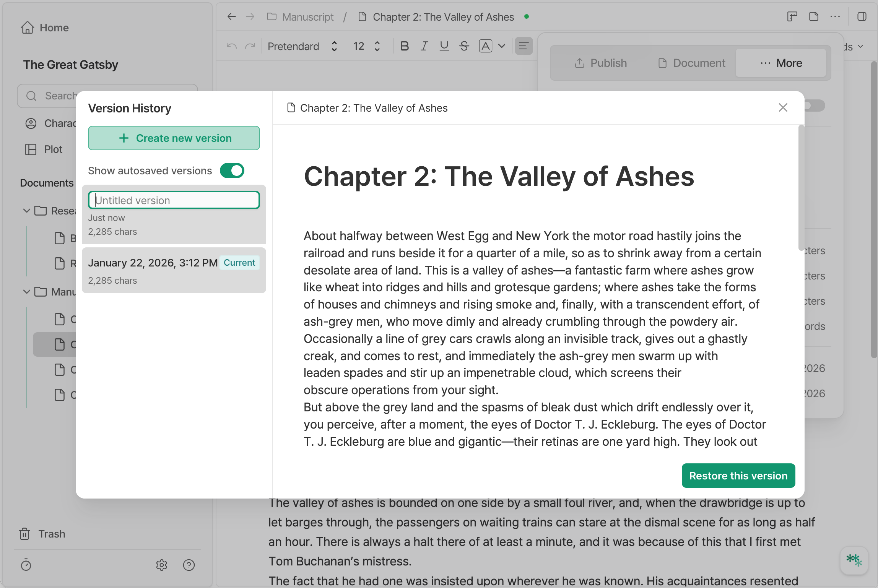Open text color dropdown arrow
878x588 pixels.
coord(502,46)
